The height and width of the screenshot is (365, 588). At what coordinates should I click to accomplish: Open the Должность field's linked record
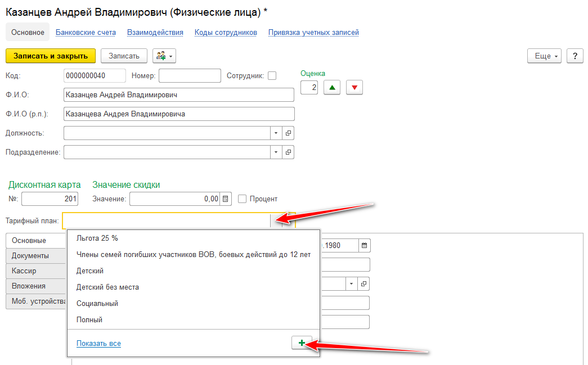(288, 133)
